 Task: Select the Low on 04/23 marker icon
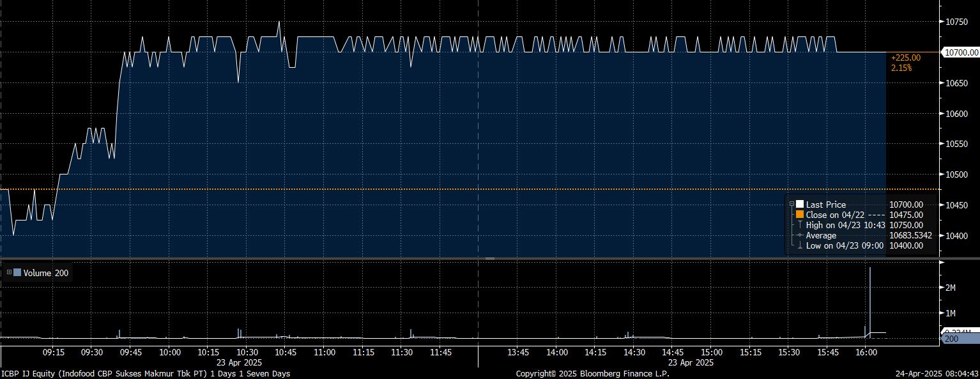pyautogui.click(x=800, y=245)
